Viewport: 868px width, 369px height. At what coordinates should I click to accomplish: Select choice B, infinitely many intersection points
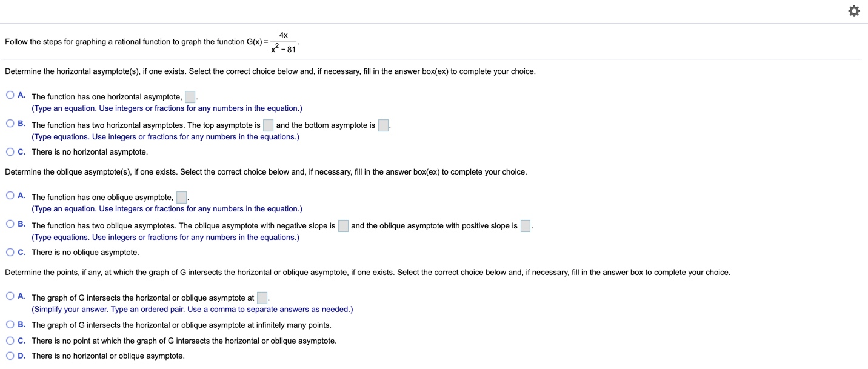[10, 324]
